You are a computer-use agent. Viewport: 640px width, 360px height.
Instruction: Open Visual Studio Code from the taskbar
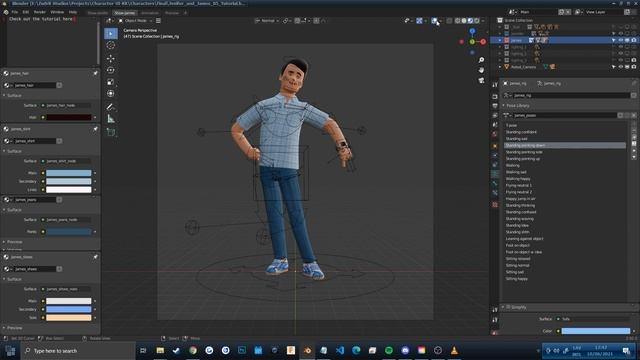click(340, 351)
